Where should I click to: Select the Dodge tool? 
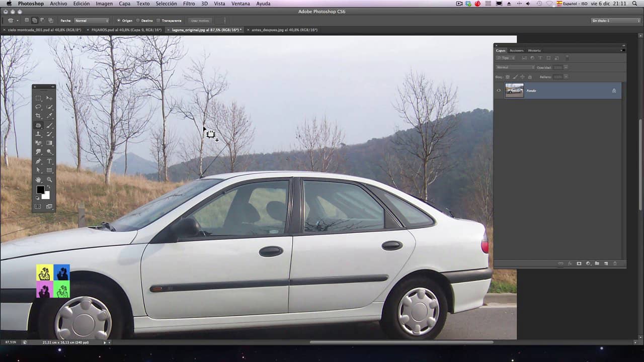(49, 152)
